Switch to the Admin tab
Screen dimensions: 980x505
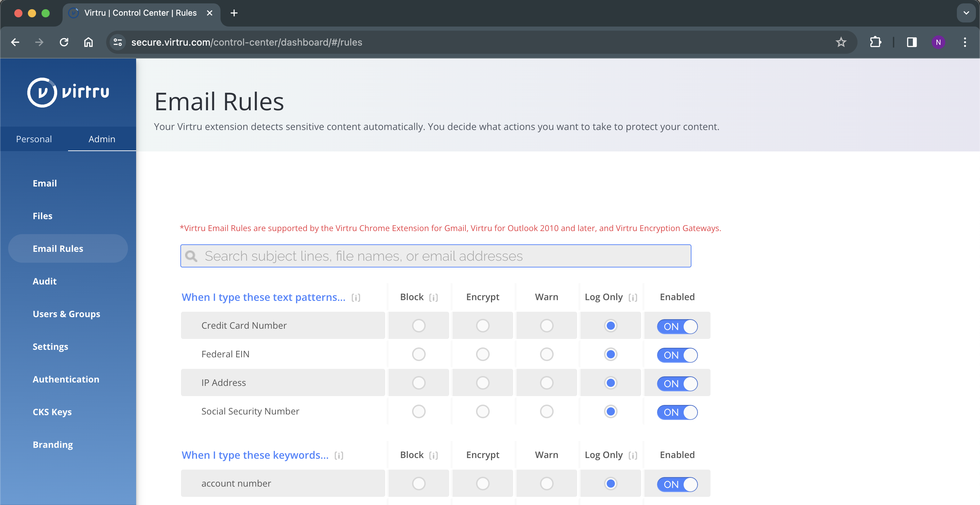click(x=102, y=139)
